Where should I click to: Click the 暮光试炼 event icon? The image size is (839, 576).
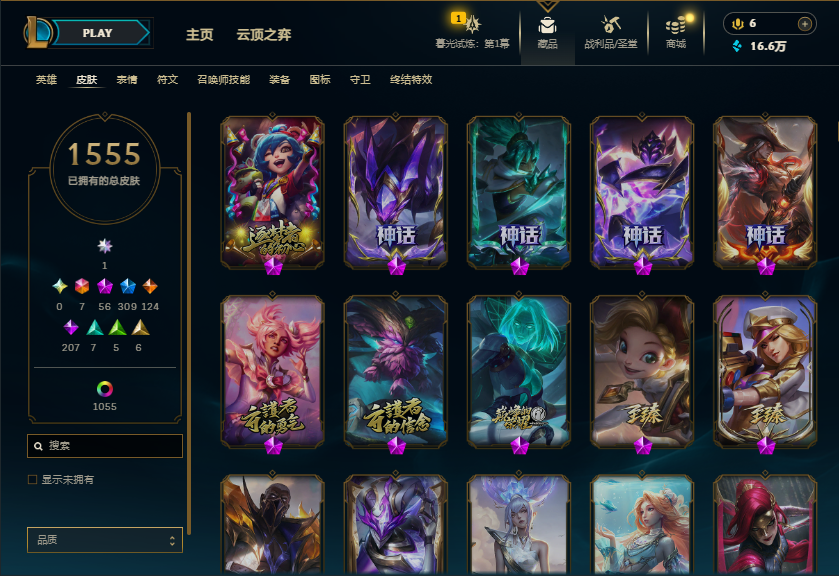[x=472, y=24]
